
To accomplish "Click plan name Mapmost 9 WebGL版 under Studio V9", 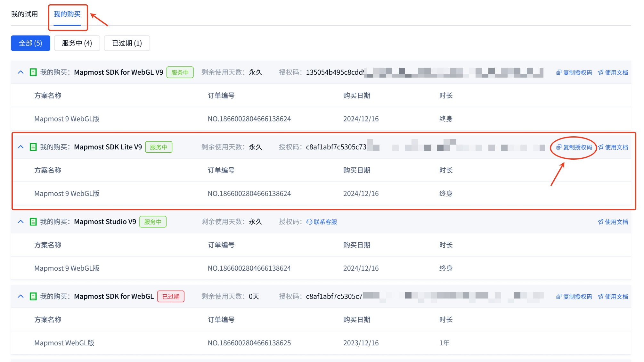I will click(x=67, y=268).
